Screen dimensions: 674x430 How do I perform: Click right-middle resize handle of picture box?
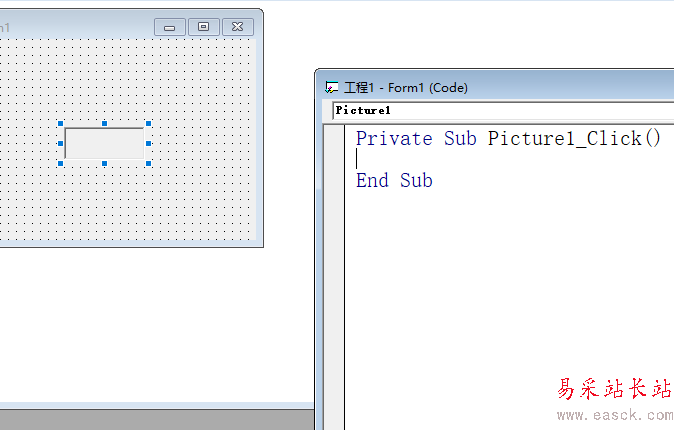tap(148, 143)
